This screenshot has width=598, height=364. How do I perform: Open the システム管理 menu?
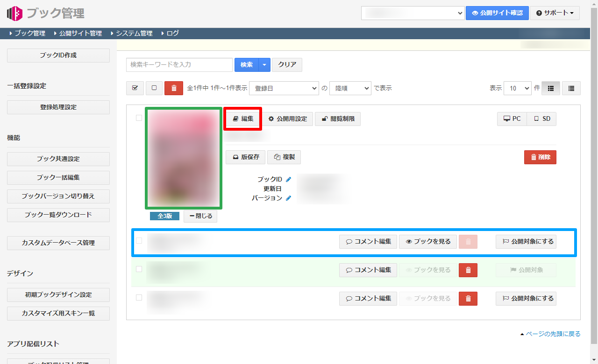134,33
